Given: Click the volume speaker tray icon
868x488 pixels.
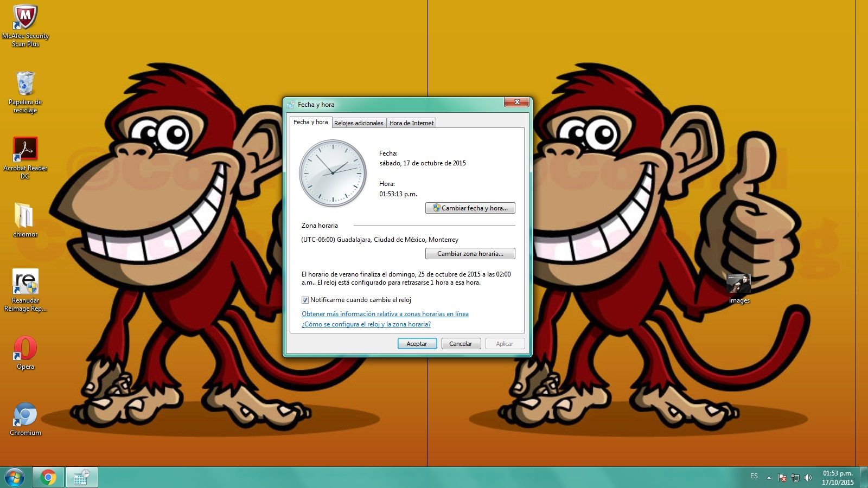Looking at the screenshot, I should click(x=808, y=478).
